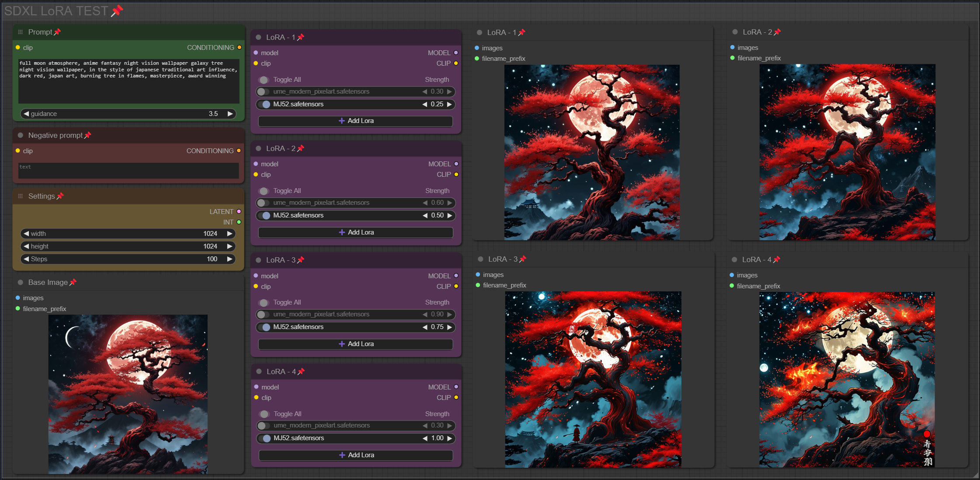Screen dimensions: 980x480
Task: Enable ume_modern_pixelart in LoRA - 2 node
Action: (263, 203)
